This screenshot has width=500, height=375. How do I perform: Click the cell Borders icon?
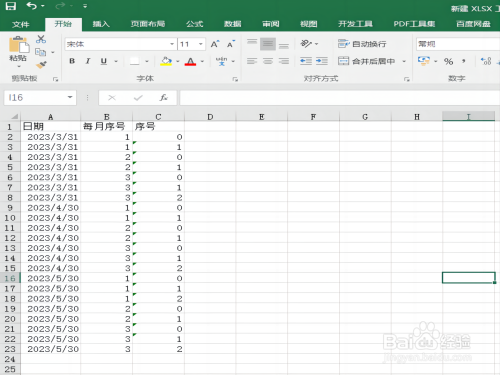tap(134, 61)
